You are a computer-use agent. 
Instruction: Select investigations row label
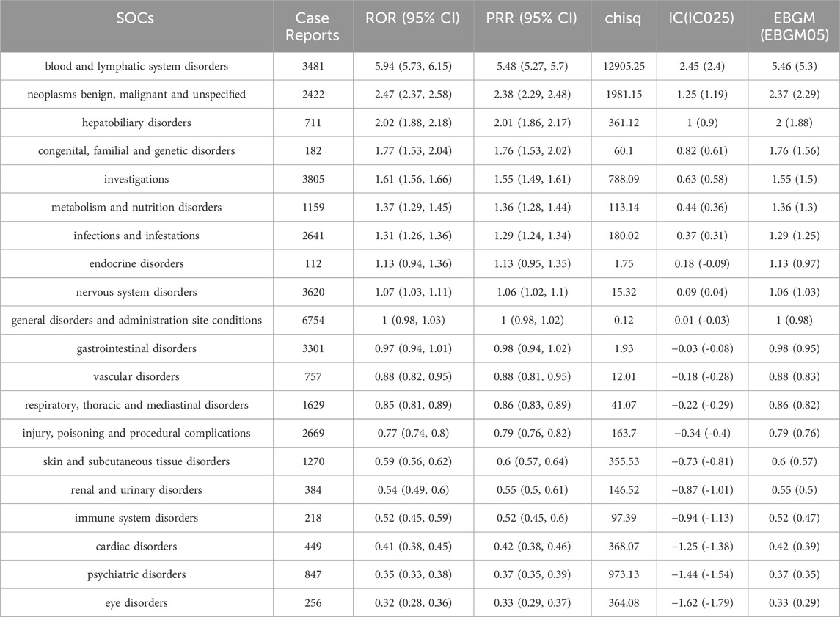tap(136, 180)
